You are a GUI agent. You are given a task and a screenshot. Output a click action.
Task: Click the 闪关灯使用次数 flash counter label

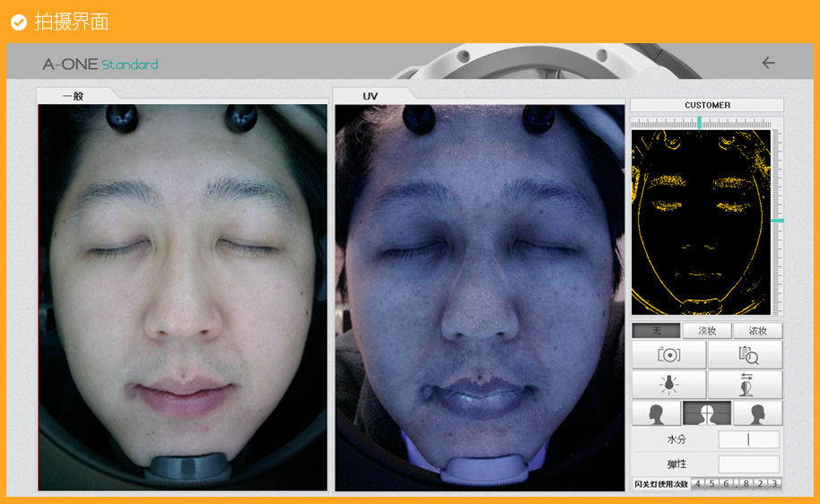click(661, 484)
